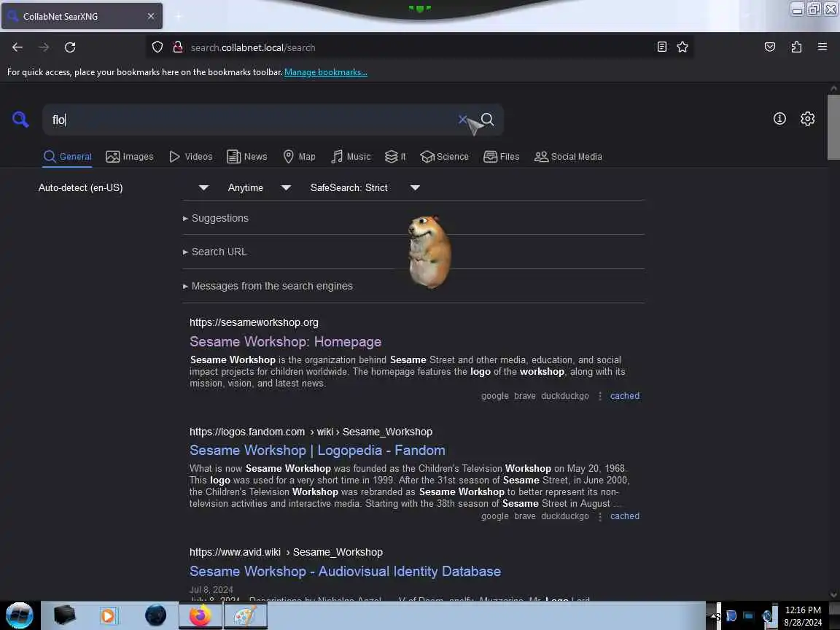Viewport: 840px width, 630px height.
Task: Open cached link for Homepage result
Action: (x=625, y=396)
